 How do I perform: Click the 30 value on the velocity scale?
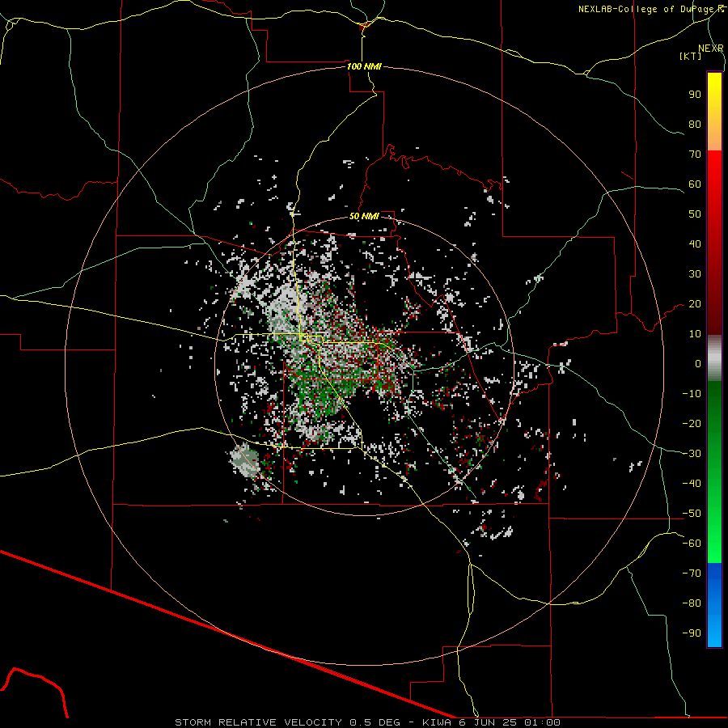click(695, 274)
